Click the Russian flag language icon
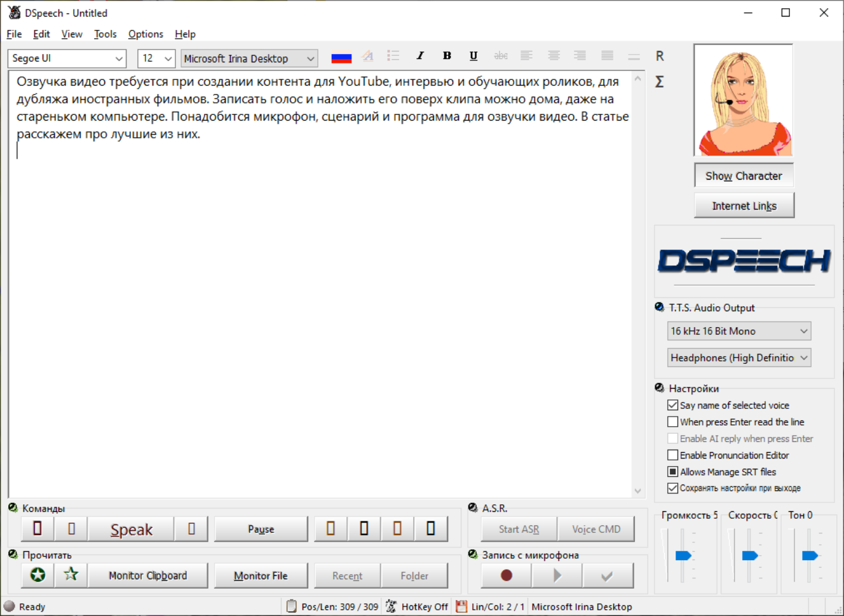This screenshot has height=616, width=844. tap(341, 58)
